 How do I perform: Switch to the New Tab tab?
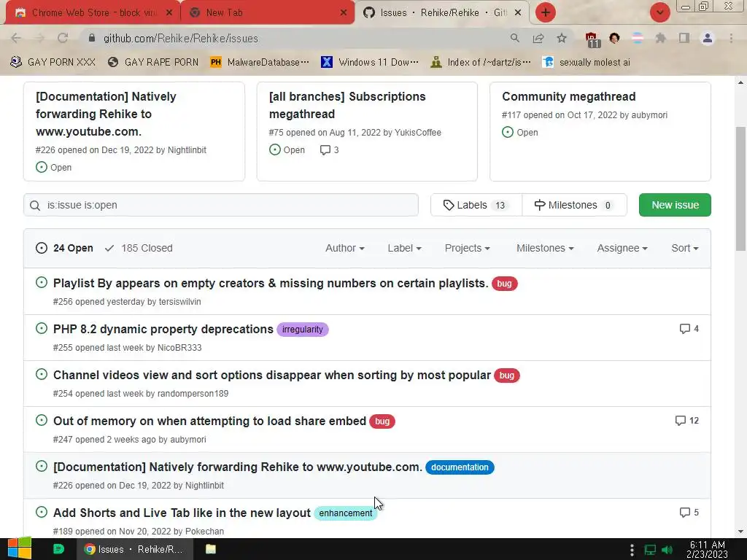[268, 13]
